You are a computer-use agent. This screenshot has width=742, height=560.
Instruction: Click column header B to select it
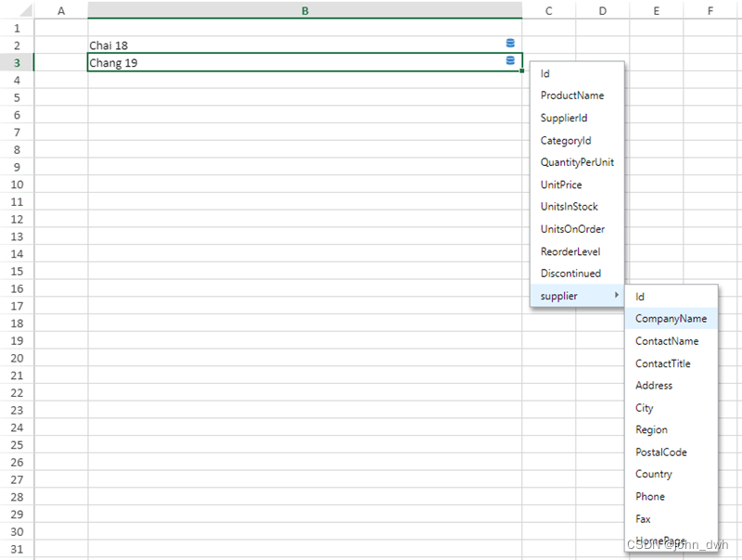coord(304,10)
